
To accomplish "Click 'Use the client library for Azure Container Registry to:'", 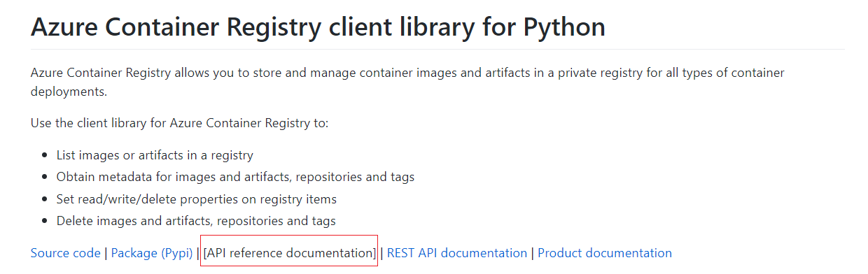I will [179, 123].
